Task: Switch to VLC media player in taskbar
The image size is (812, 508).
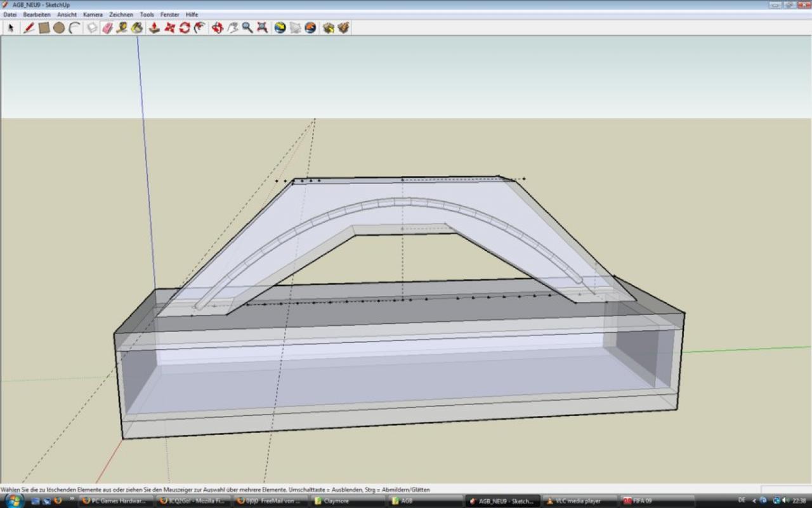Action: click(x=580, y=501)
